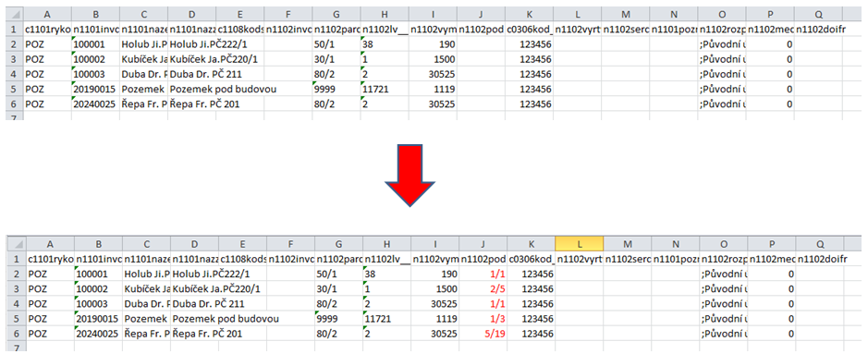This screenshot has width=868, height=354.
Task: Click the select-all corner of bottom spreadsheet
Action: coord(16,244)
